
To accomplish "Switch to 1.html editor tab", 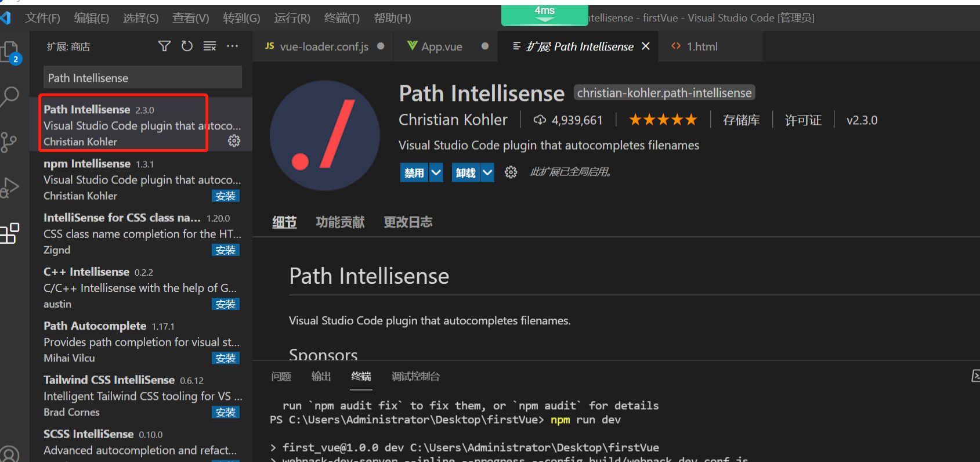I will tap(710, 46).
